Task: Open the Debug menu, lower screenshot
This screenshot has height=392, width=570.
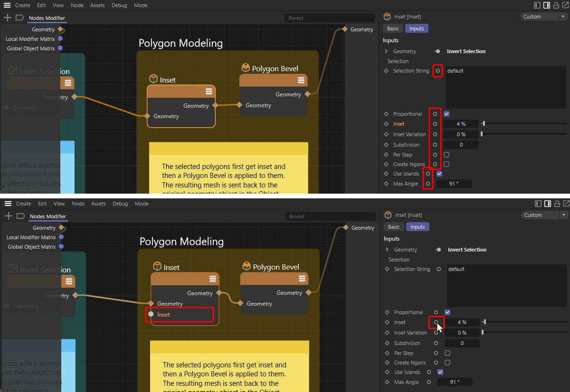Action: click(121, 204)
